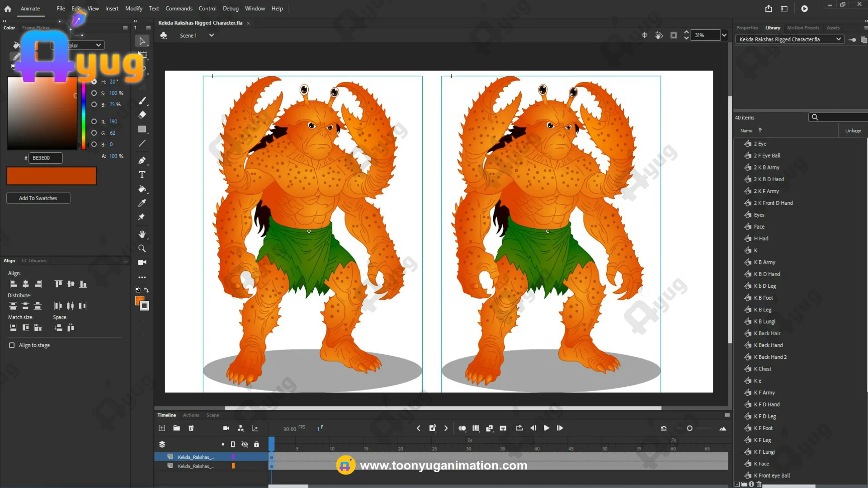The image size is (868, 488).
Task: Select the Hand tool
Action: click(x=142, y=234)
